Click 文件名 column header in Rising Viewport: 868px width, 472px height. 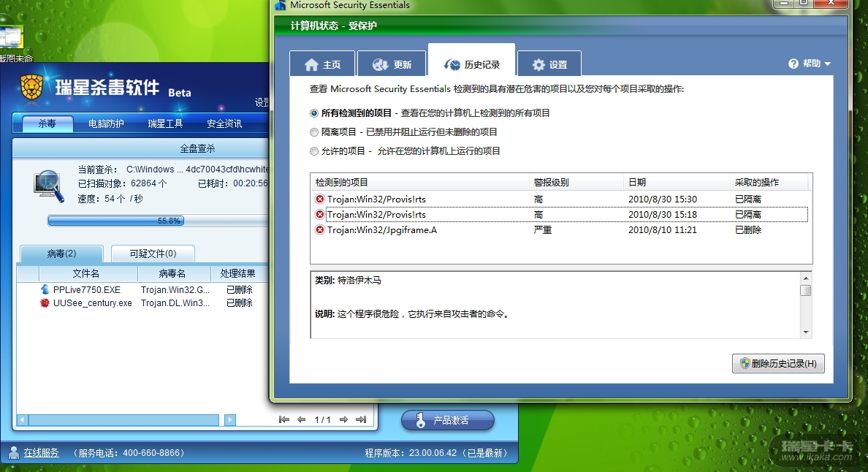[x=88, y=273]
